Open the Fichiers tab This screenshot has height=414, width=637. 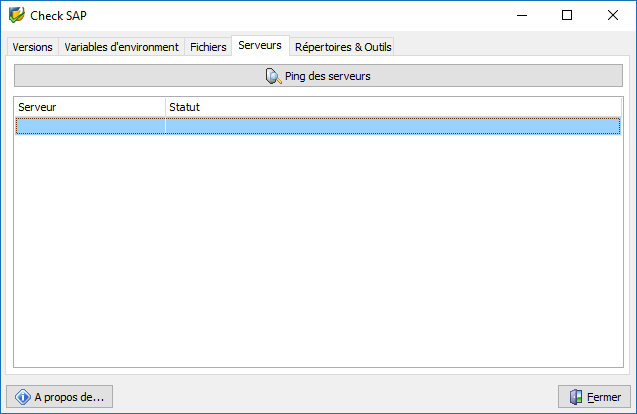click(x=208, y=47)
